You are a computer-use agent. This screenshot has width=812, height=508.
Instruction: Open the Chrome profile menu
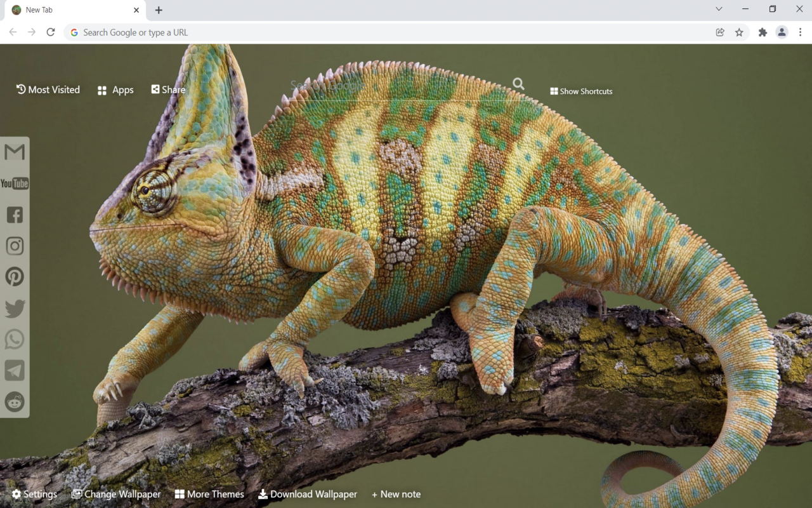coord(782,32)
